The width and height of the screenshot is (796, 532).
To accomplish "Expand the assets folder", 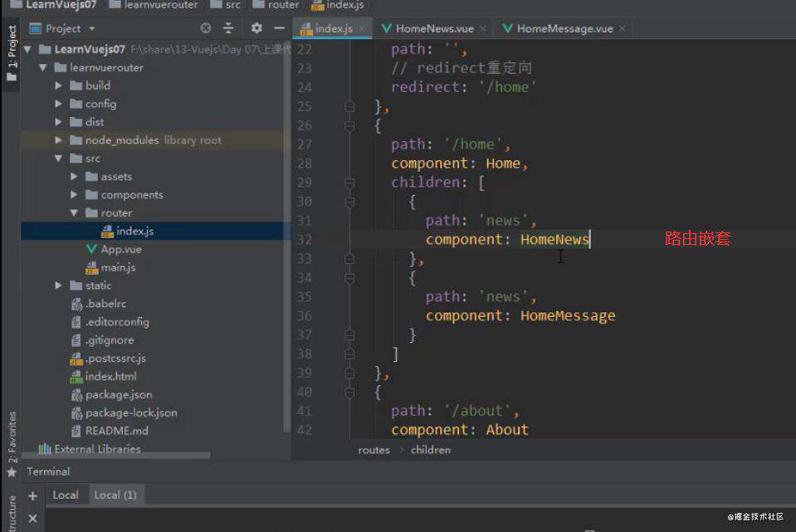I will tap(74, 177).
